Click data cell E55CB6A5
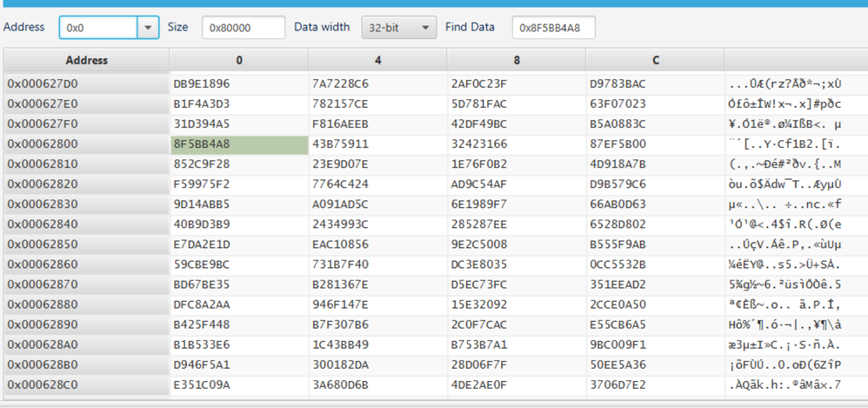Screen dimensions: 868x408 point(656,324)
